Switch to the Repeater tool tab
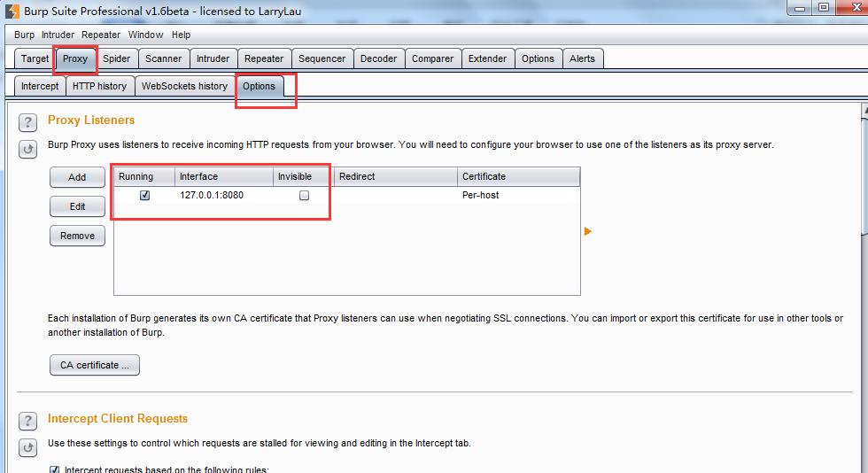This screenshot has height=473, width=868. (x=264, y=58)
